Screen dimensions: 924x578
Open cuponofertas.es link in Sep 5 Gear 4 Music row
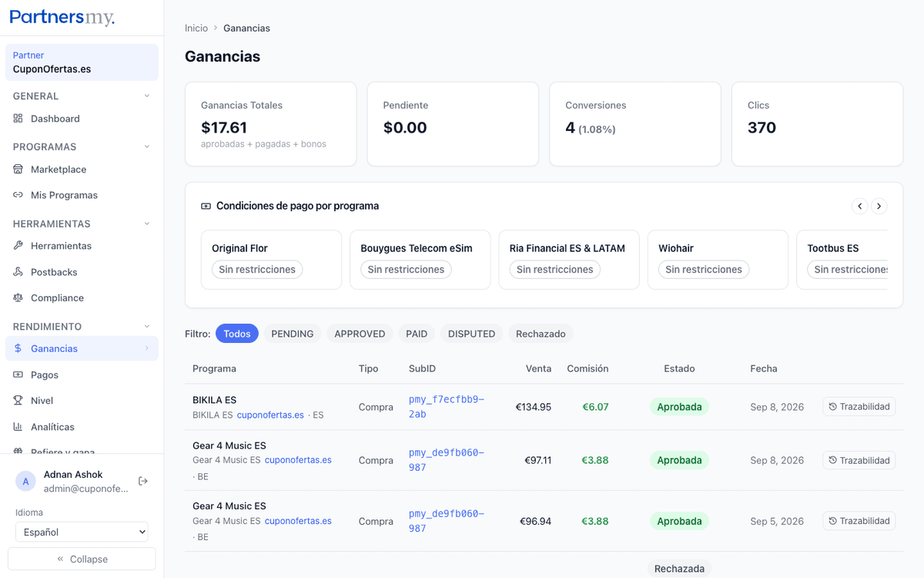(298, 521)
